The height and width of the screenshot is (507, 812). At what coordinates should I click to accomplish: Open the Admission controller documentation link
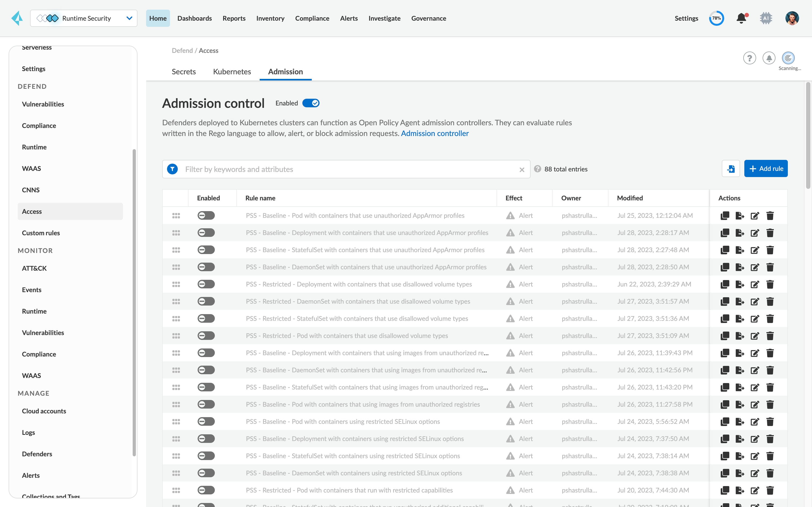click(434, 134)
